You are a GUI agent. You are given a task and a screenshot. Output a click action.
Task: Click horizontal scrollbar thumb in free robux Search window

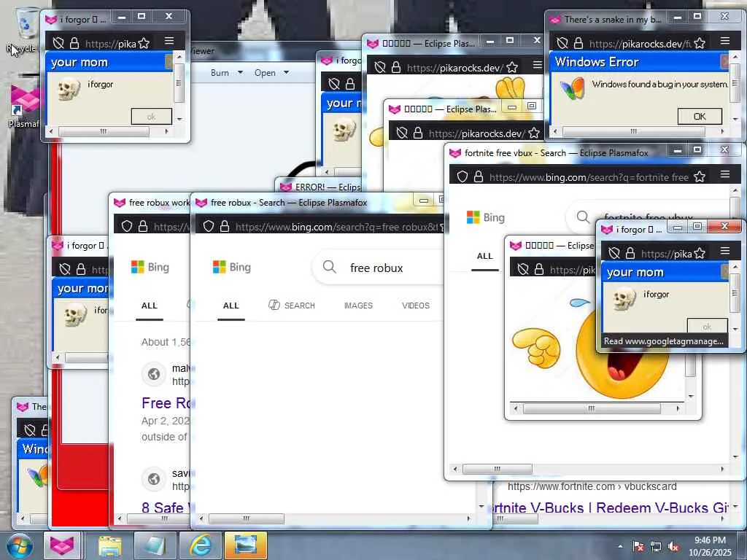pos(247,518)
